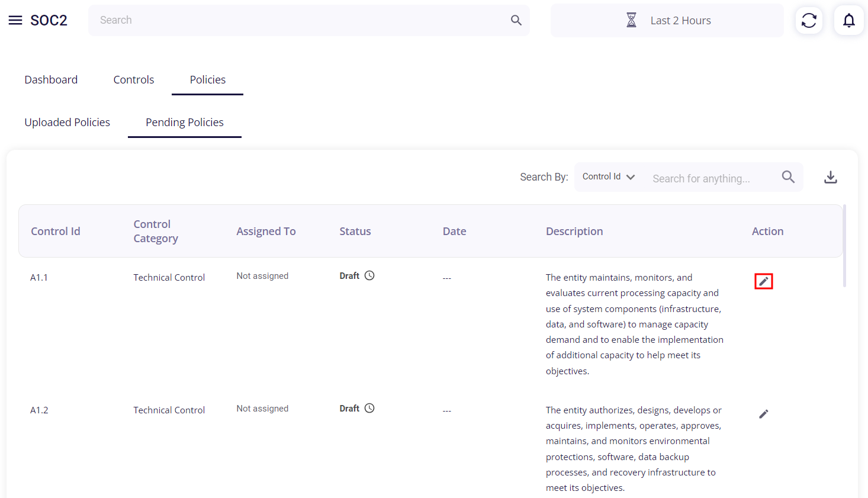Click the clock icon beside A1.1 Draft status

(x=369, y=275)
